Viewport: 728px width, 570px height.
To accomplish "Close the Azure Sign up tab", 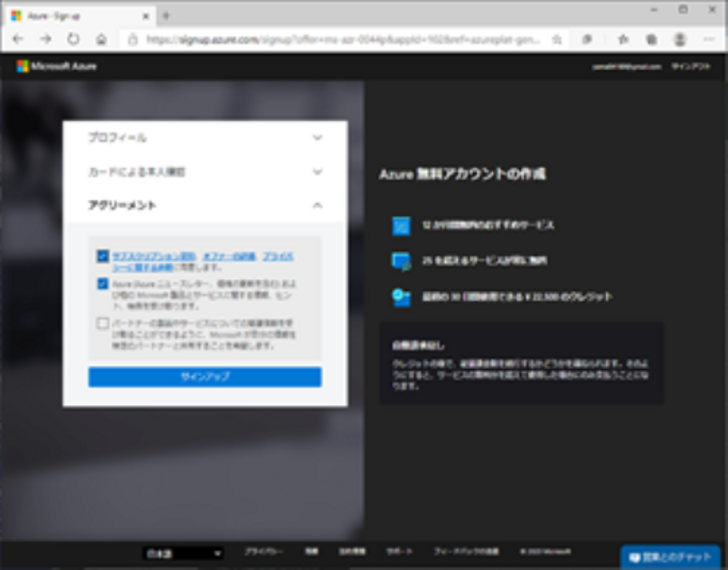I will [x=146, y=16].
